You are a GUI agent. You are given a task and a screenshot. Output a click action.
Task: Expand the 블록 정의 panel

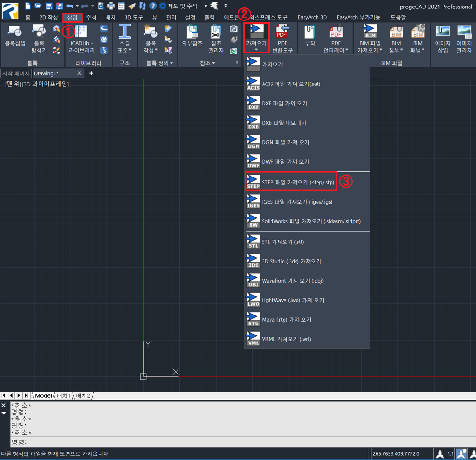pos(159,63)
